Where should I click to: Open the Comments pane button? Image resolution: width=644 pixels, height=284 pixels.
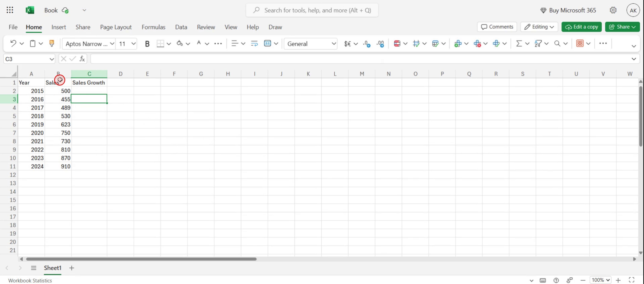[497, 27]
